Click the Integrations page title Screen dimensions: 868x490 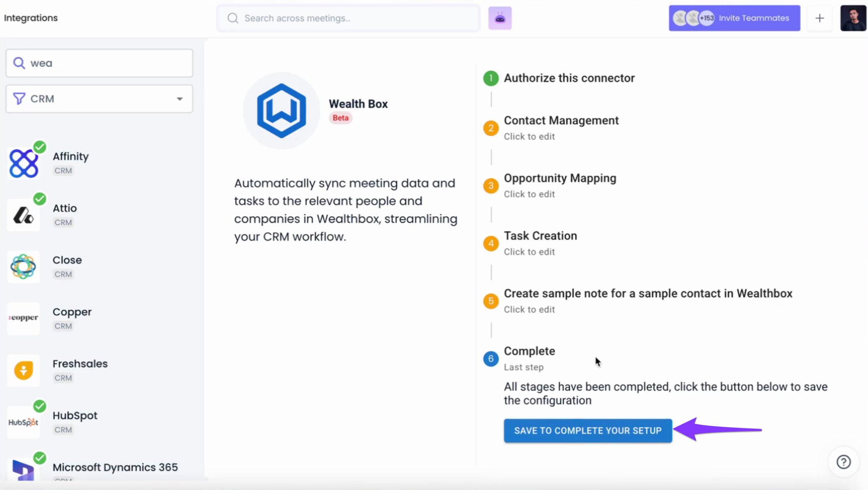(x=31, y=18)
